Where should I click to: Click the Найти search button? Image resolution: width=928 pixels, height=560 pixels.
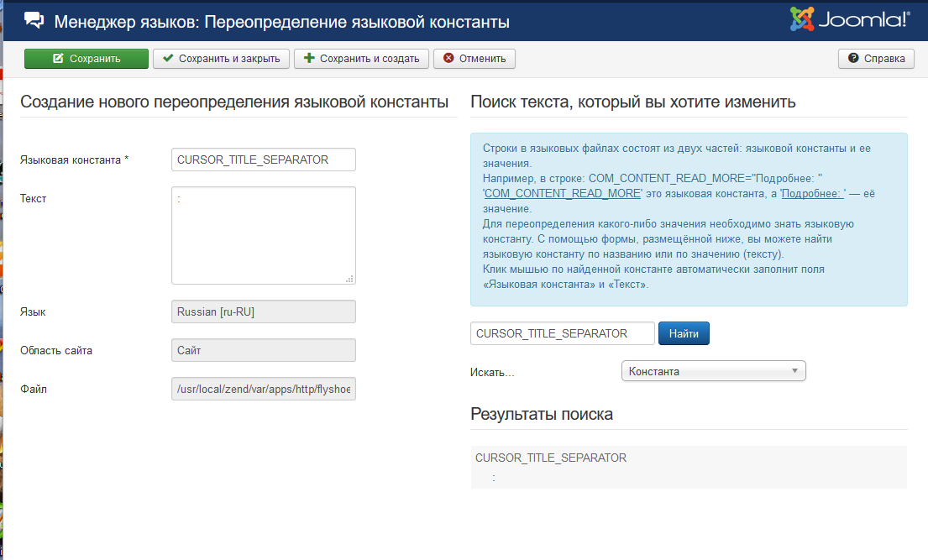coord(684,333)
